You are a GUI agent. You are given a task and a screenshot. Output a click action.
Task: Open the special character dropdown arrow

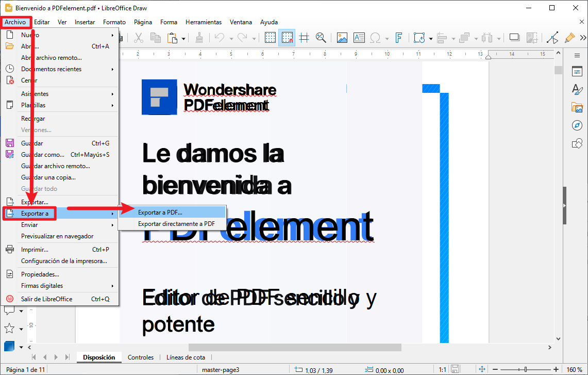pyautogui.click(x=387, y=38)
